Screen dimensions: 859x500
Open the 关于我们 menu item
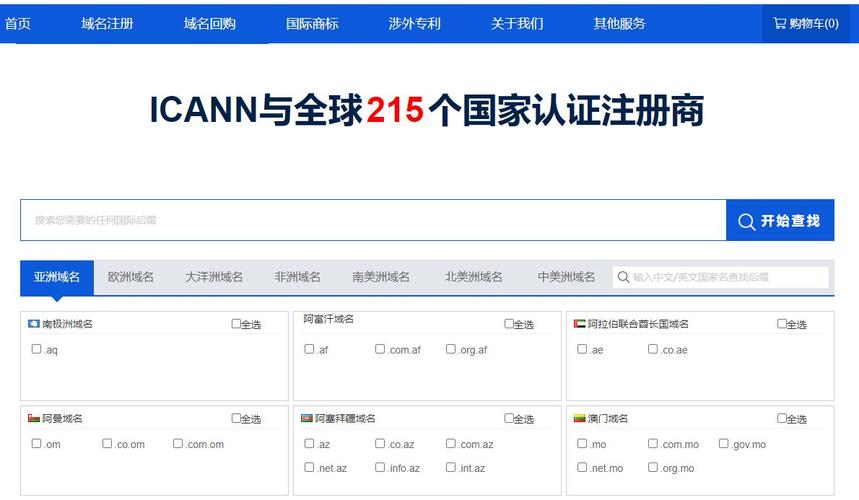point(517,24)
